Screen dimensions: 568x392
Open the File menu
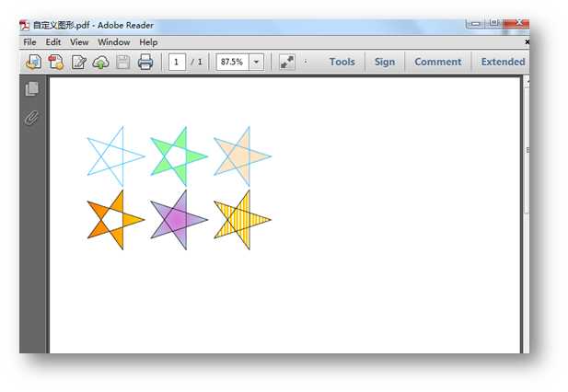point(29,42)
